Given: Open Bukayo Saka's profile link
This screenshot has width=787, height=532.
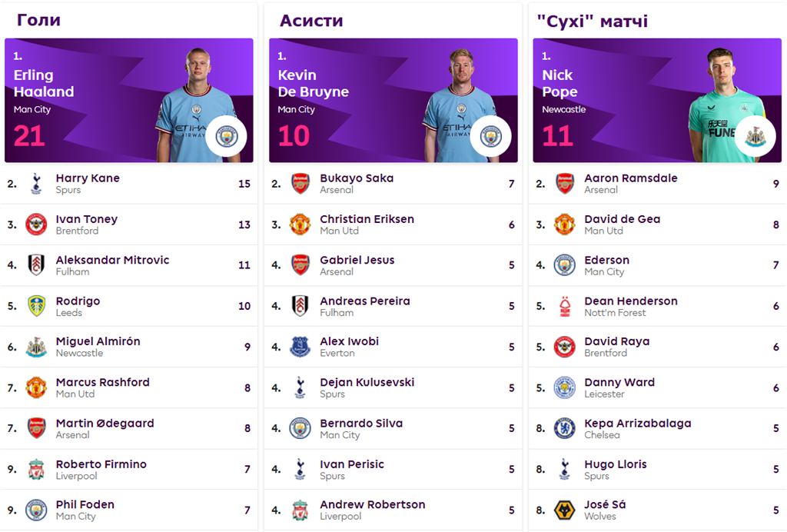Looking at the screenshot, I should point(357,178).
